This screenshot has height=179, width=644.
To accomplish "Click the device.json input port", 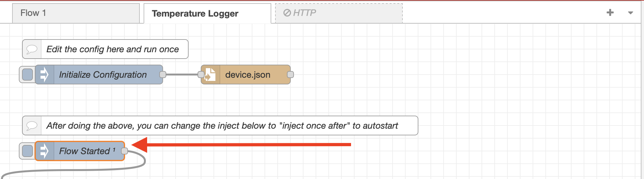I will tap(201, 75).
